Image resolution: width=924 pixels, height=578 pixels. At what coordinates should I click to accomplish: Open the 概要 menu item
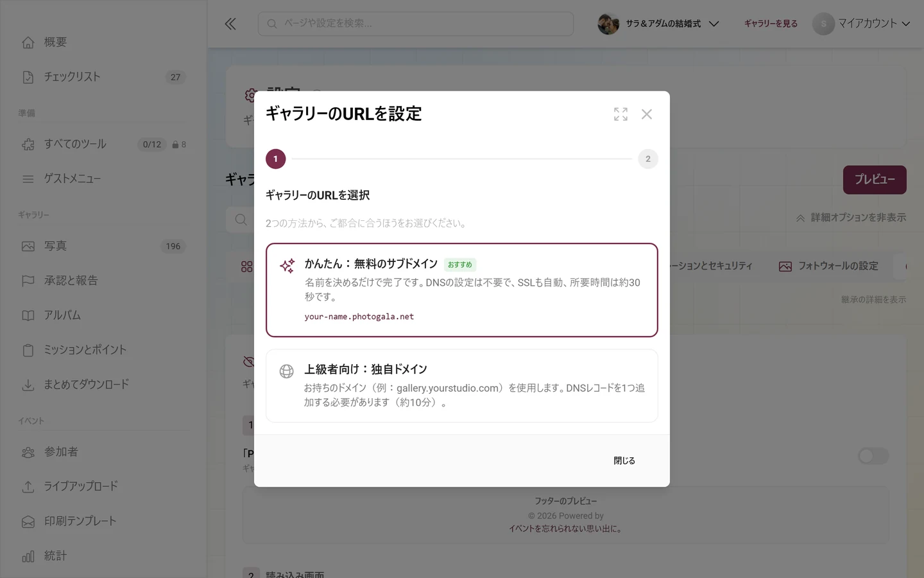[x=103, y=42]
